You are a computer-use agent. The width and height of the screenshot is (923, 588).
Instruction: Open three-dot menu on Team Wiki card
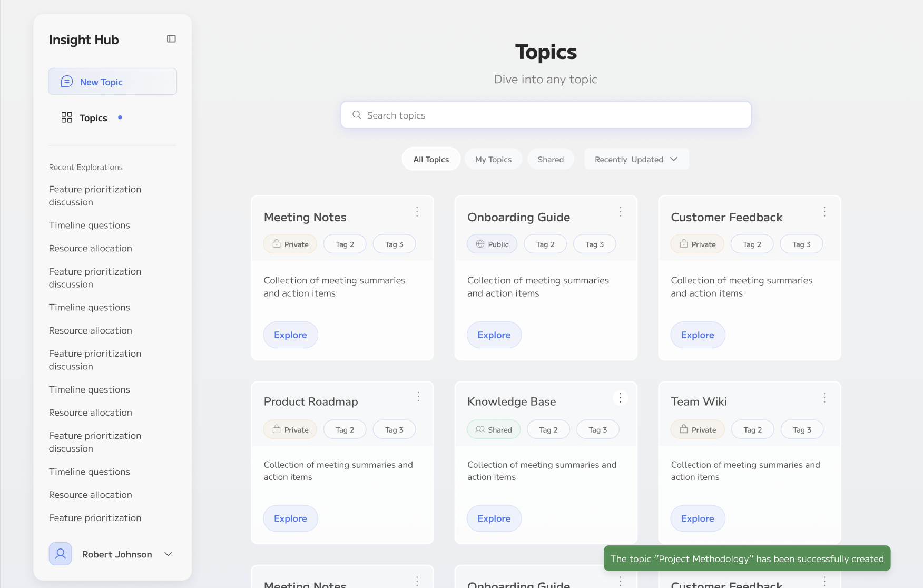coord(824,398)
